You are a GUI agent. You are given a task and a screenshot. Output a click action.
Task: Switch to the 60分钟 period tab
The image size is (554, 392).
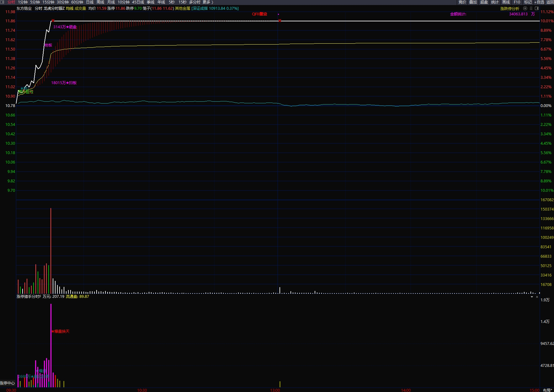click(77, 2)
